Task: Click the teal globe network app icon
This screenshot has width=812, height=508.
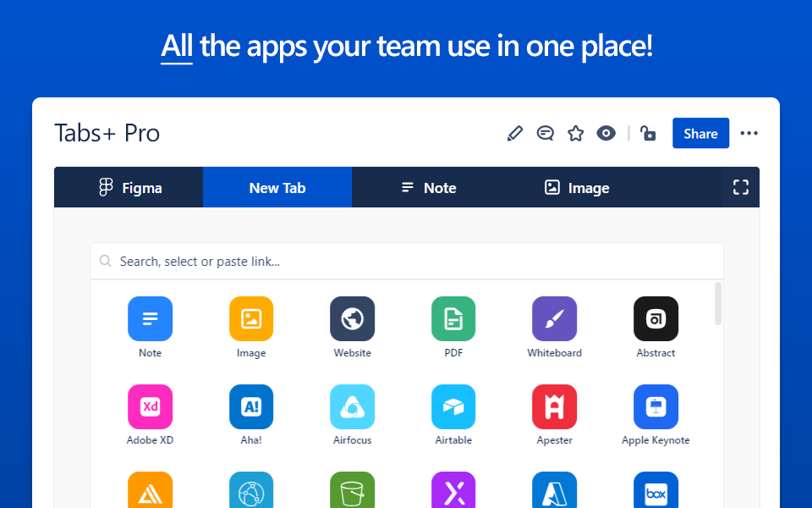Action: click(251, 490)
